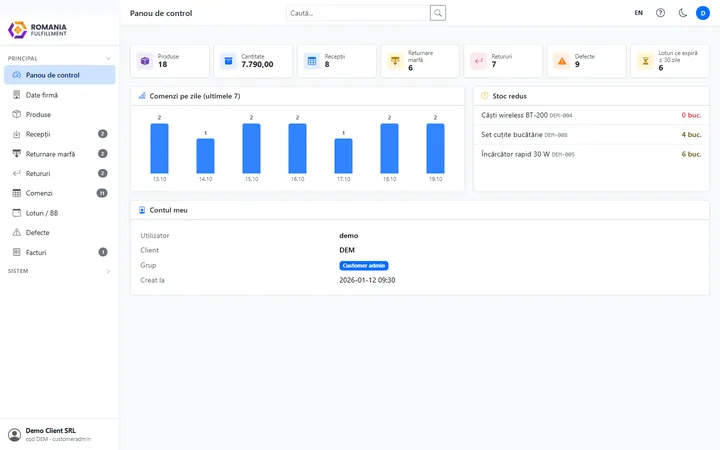Toggle dark mode moon icon

tap(682, 13)
